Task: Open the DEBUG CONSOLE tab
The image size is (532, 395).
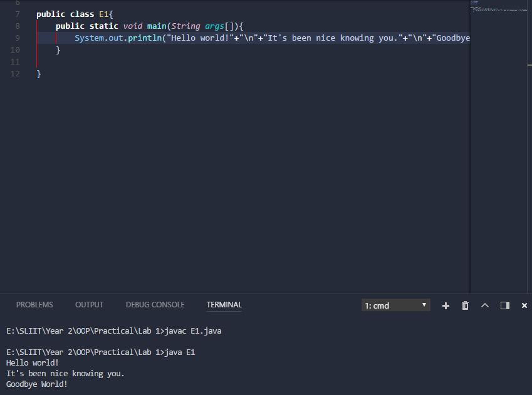Action: 155,305
